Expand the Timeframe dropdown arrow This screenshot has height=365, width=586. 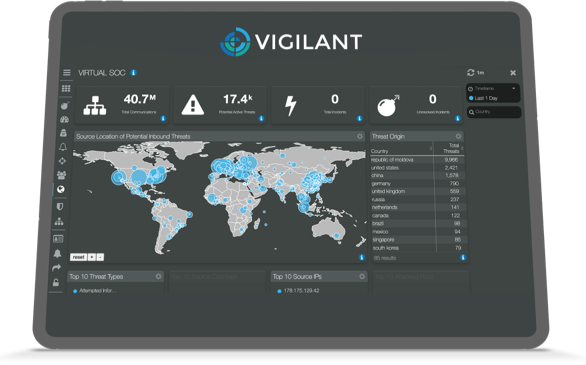click(x=514, y=89)
